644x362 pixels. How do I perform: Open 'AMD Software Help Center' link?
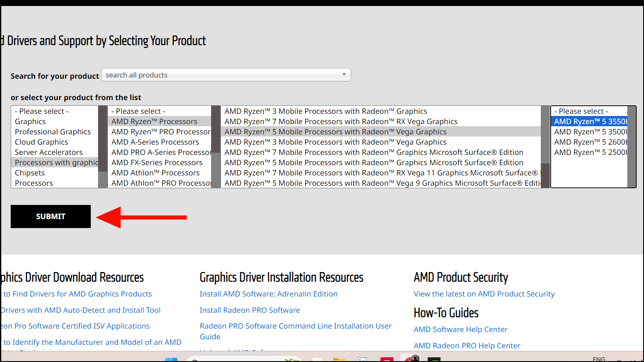tap(460, 329)
